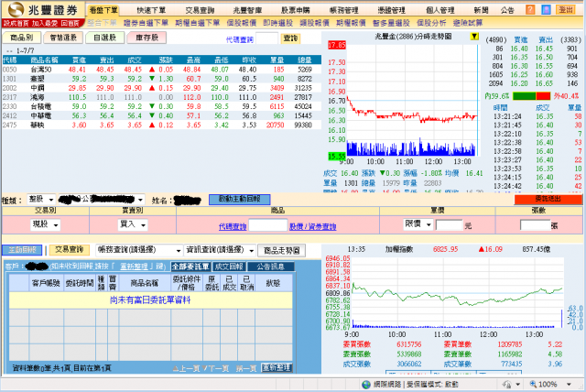586x392 pixels.
Task: Show the 成交回報 tab
Action: [x=229, y=267]
